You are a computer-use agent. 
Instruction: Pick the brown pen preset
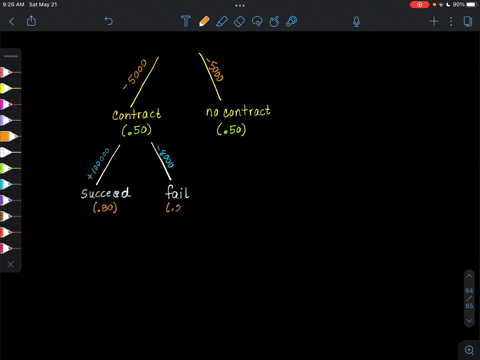tap(10, 216)
